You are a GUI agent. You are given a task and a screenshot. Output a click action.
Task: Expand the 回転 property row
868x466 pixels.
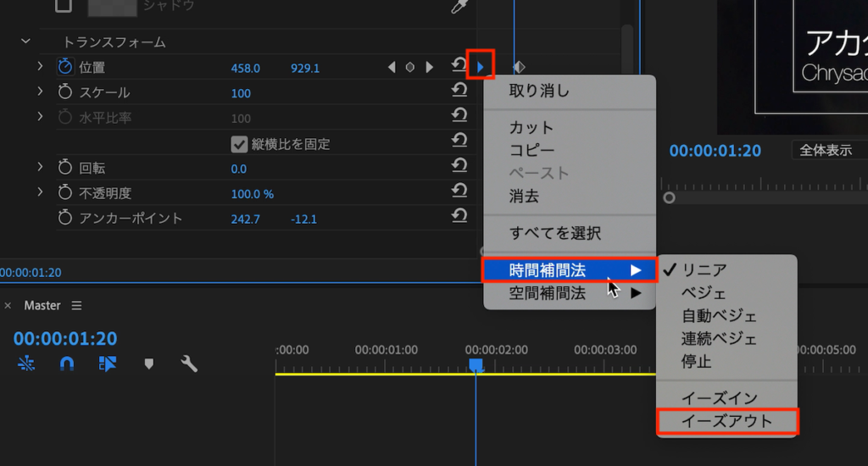[x=40, y=167]
